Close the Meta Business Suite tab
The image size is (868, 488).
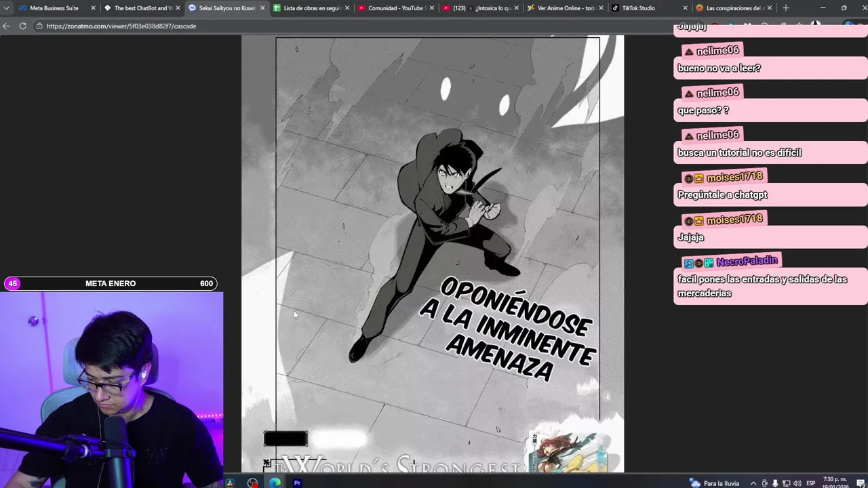coord(93,8)
